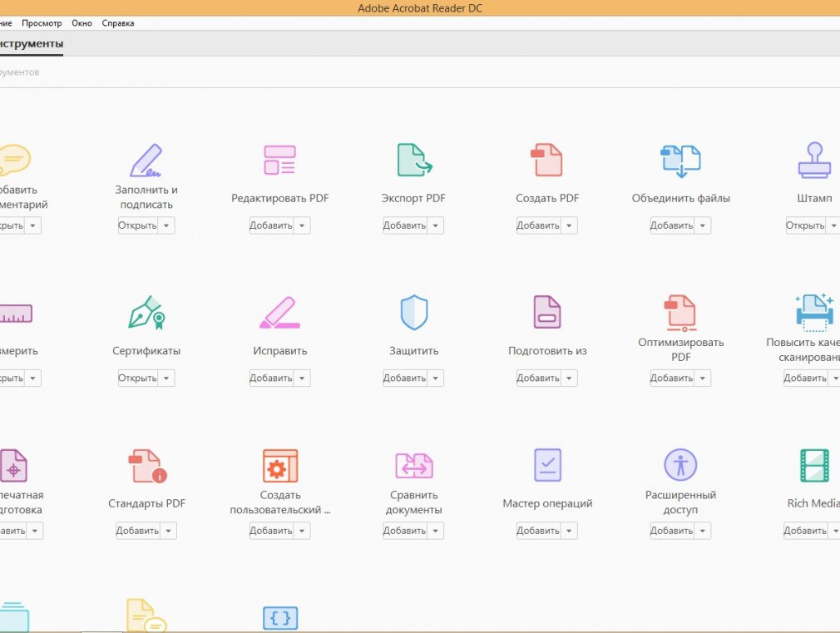The image size is (840, 633).
Task: Click the Add Comment speech bubble icon
Action: point(14,160)
